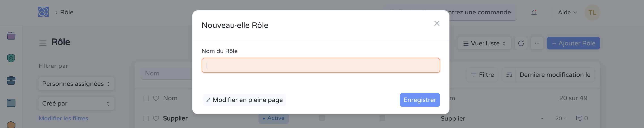644x128 pixels.
Task: Expand the Créé par filter dropdown
Action: (76, 104)
